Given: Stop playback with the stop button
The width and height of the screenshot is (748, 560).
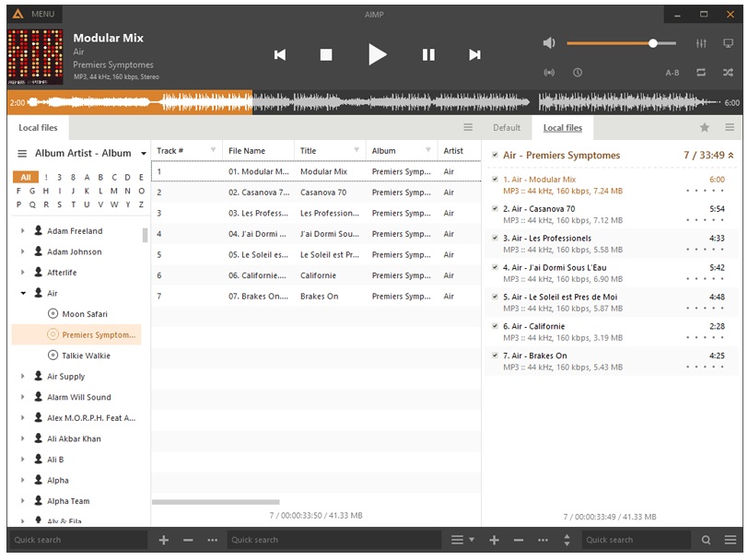Looking at the screenshot, I should point(326,55).
